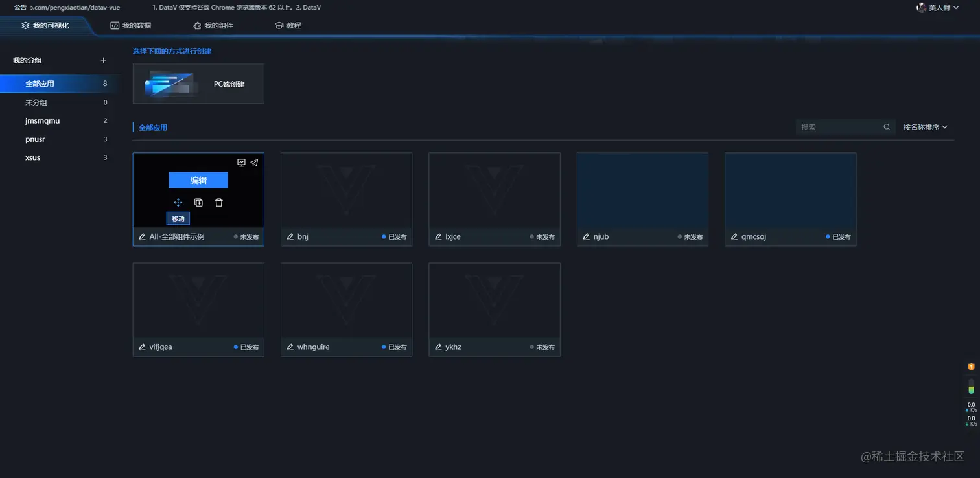Click the pencil rename icon beside bnj

tap(290, 237)
